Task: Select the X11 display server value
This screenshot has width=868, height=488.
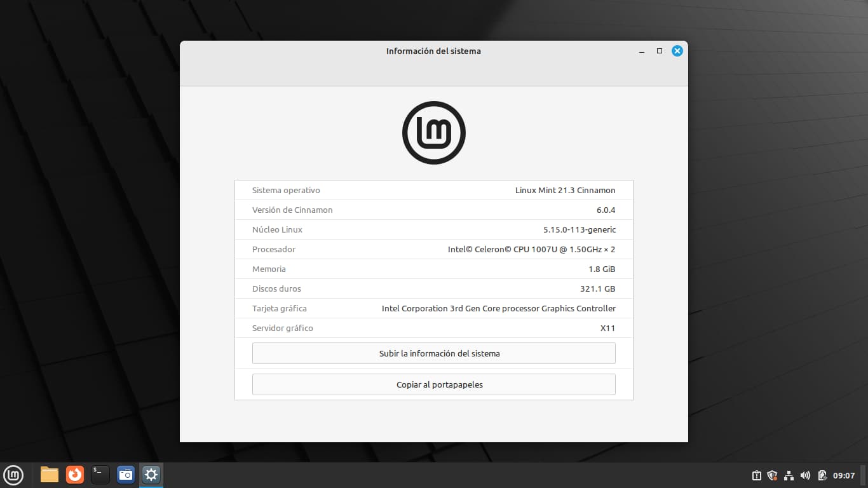Action: [x=607, y=328]
